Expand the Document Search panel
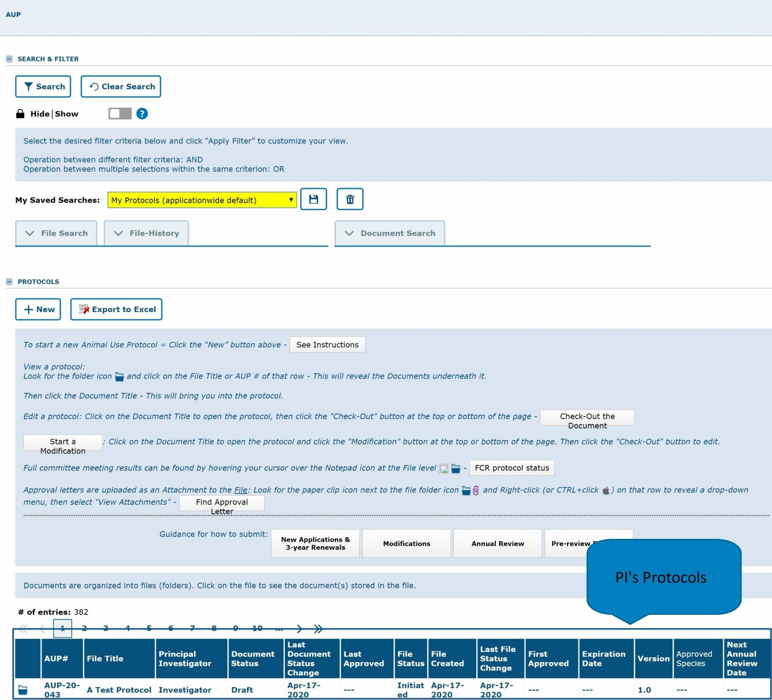The width and height of the screenshot is (772, 700). [390, 233]
